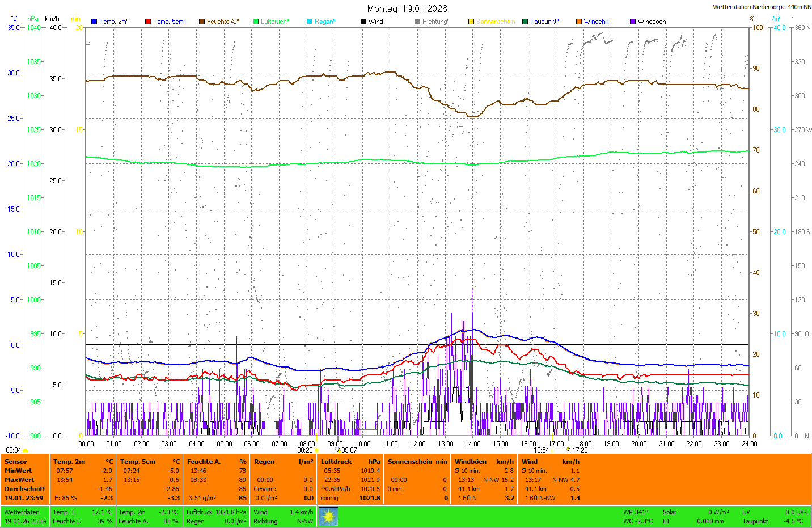Viewport: 812px width, 528px height.
Task: Click the brown Feuchte A. legend square
Action: 202,22
